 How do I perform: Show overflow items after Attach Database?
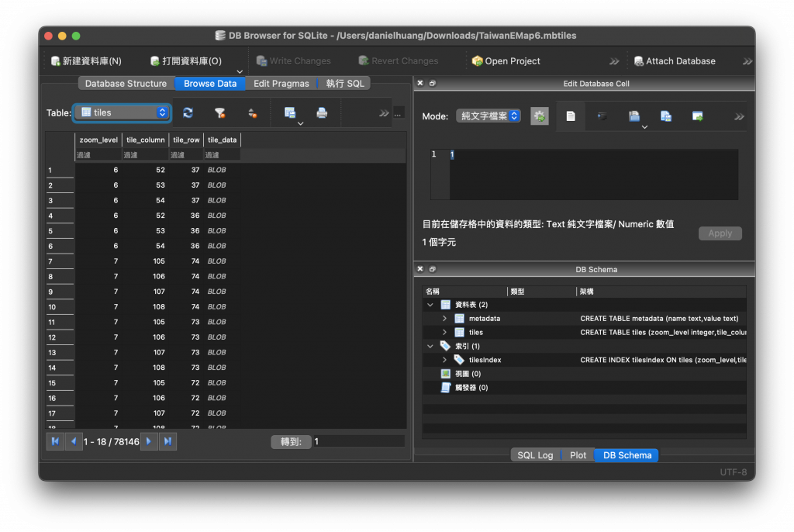tap(747, 61)
